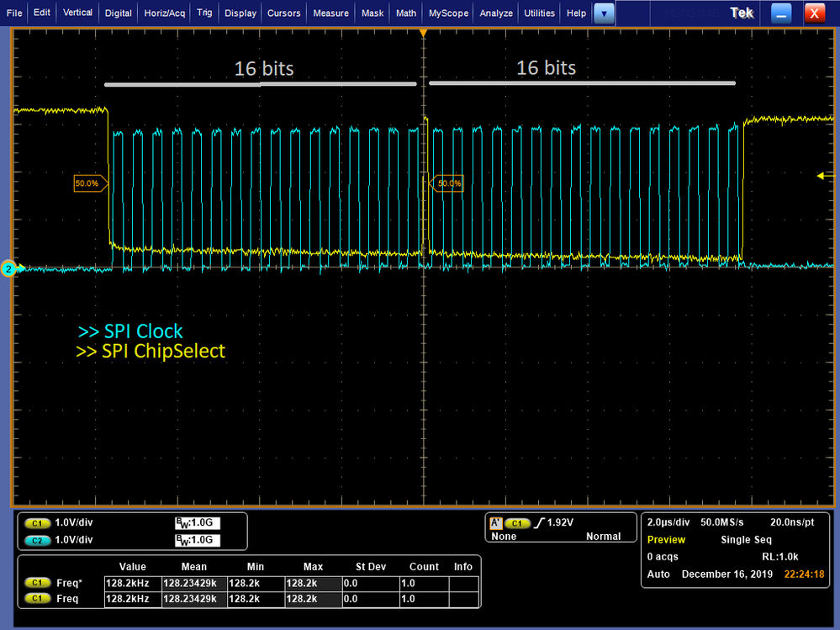Viewport: 840px width, 630px height.
Task: Open the Horiz/Acq menu
Action: 165,13
